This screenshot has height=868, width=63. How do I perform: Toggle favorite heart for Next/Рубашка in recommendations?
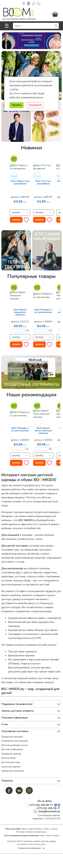[x=26, y=463]
